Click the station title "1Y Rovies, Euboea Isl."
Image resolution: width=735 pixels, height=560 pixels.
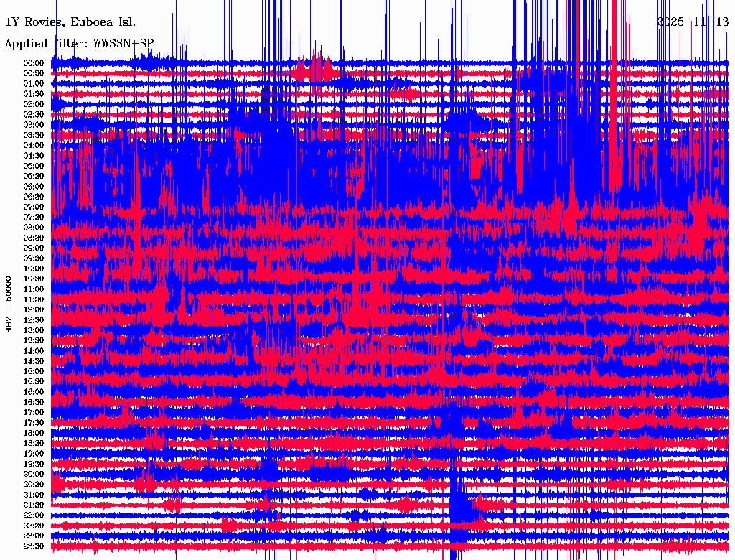coord(70,22)
